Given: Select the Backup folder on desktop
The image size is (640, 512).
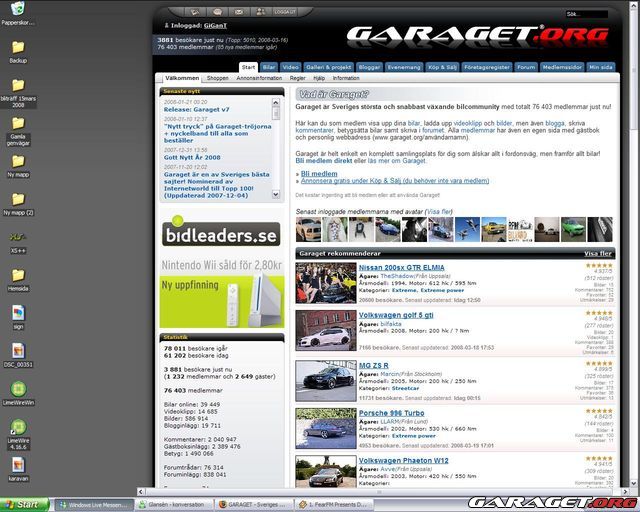Looking at the screenshot, I should tap(18, 52).
